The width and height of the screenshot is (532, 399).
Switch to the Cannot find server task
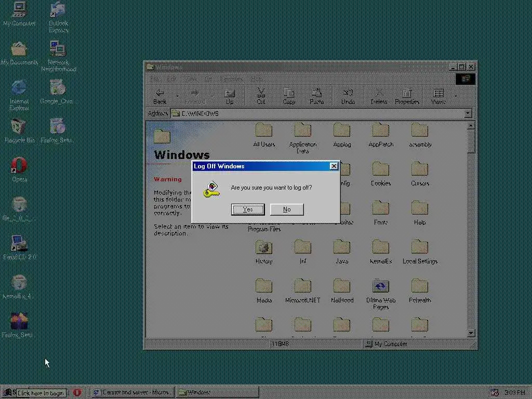click(x=132, y=393)
